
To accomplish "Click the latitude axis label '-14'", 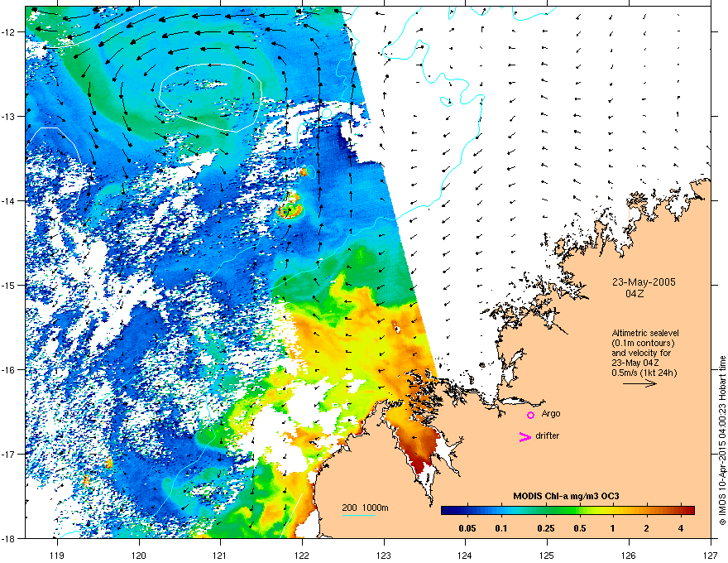I will (8, 200).
